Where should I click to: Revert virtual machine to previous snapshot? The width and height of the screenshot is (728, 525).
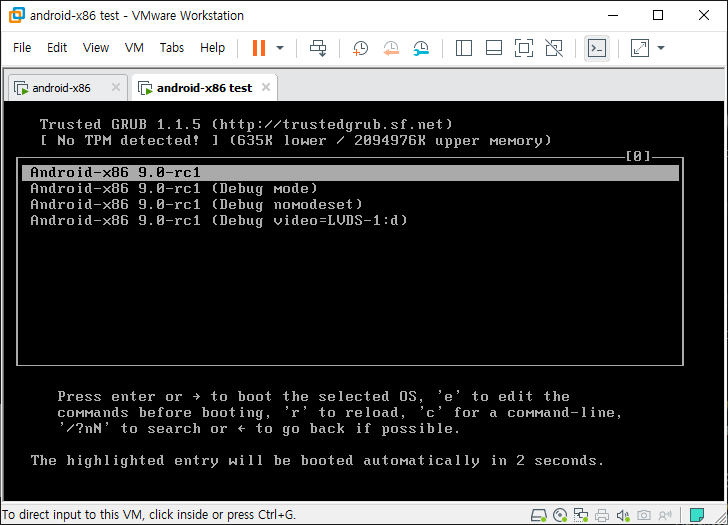[391, 48]
